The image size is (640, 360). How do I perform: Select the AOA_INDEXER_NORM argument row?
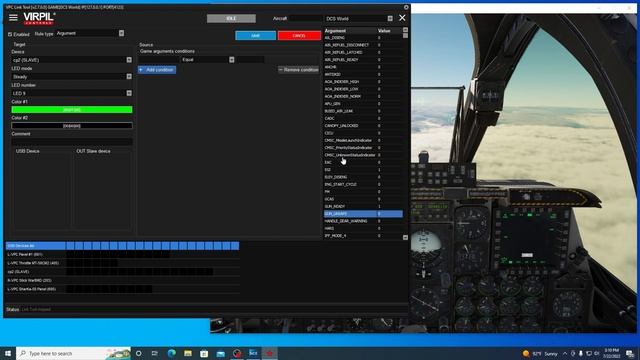[363, 96]
